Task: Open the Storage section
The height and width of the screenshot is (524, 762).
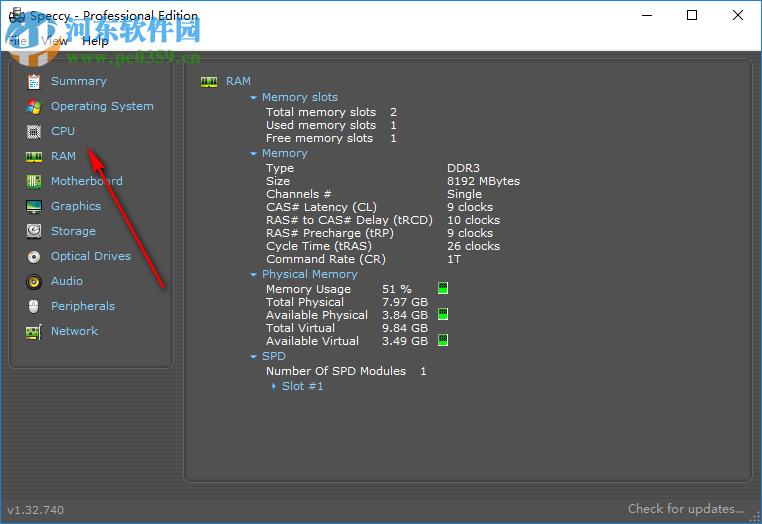Action: (x=73, y=231)
